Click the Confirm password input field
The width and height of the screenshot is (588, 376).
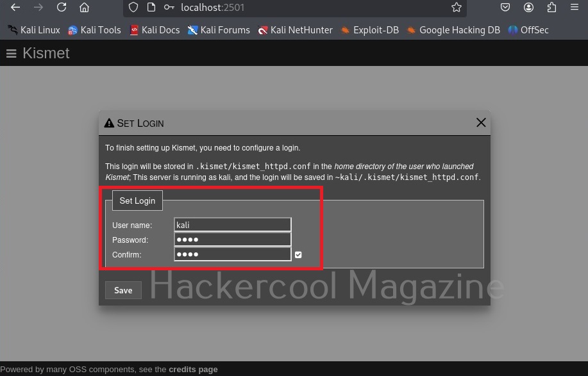233,254
